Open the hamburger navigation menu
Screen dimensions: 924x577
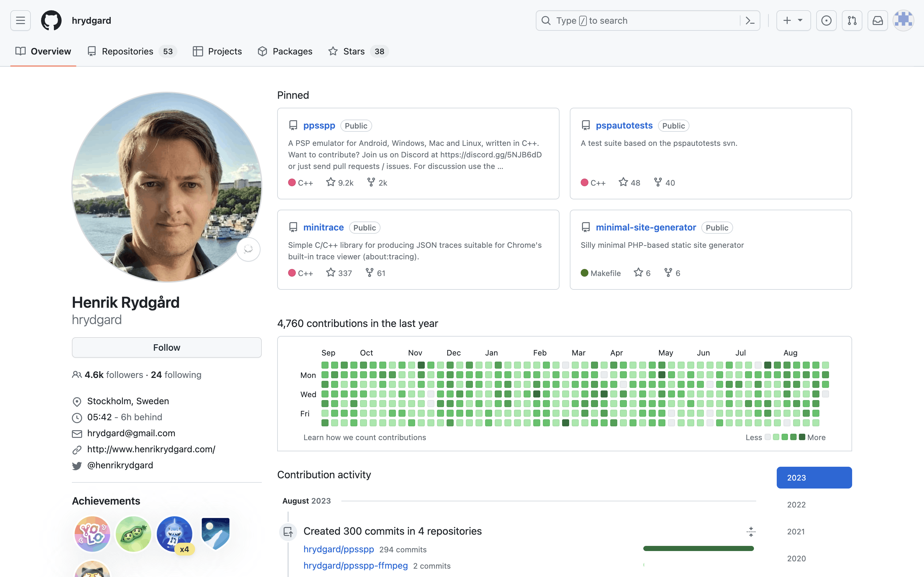click(x=21, y=21)
